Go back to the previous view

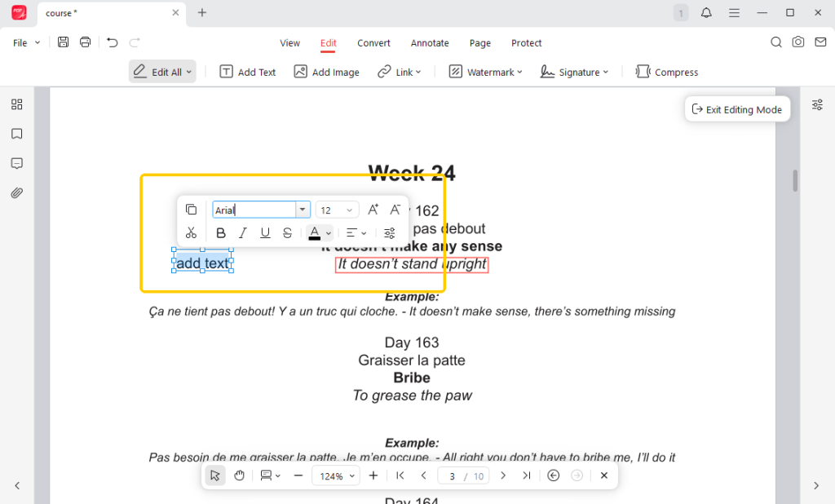click(554, 475)
